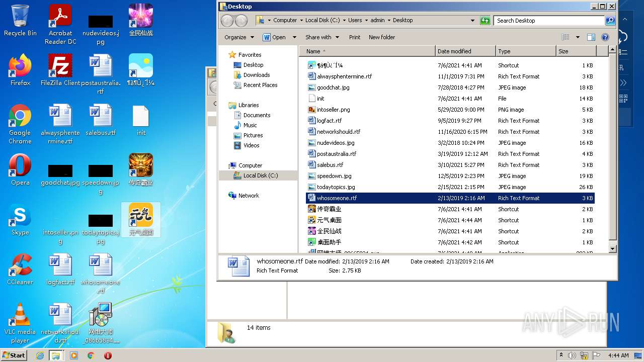Screen dimensions: 644x362
Task: Select alwaysphentermine.rtf in file list
Action: pos(450,76)
